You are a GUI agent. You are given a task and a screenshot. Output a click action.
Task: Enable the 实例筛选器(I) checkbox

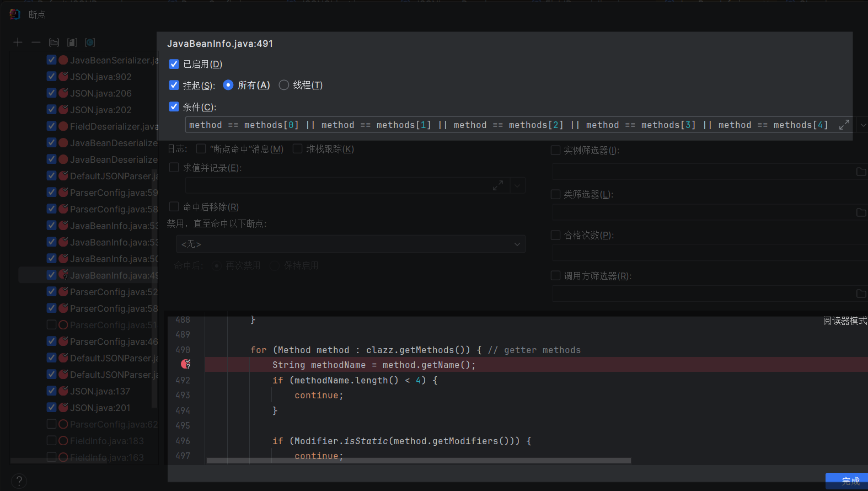point(556,150)
